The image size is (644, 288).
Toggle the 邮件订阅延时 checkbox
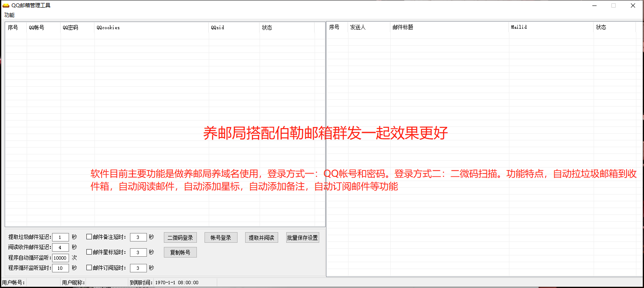coord(89,267)
